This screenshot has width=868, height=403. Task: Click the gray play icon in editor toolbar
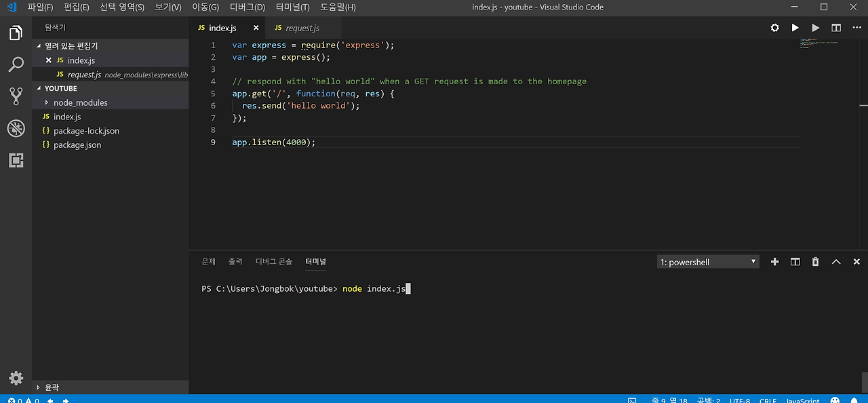(815, 28)
